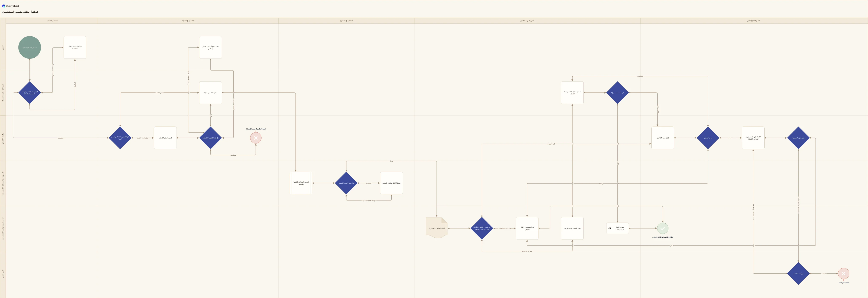Click the red X end node 'شطب الرصيد'
Screen dimensions: 868x298
coord(843,273)
